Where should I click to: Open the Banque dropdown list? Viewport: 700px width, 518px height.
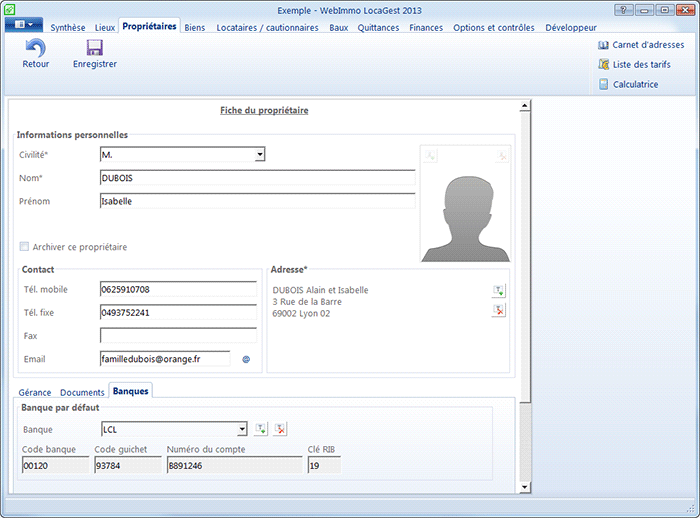click(241, 430)
